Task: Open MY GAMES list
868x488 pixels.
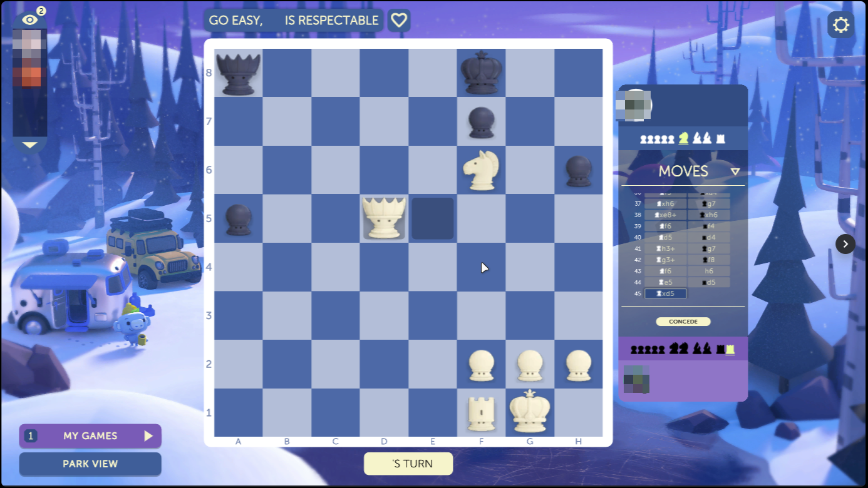Action: 90,436
